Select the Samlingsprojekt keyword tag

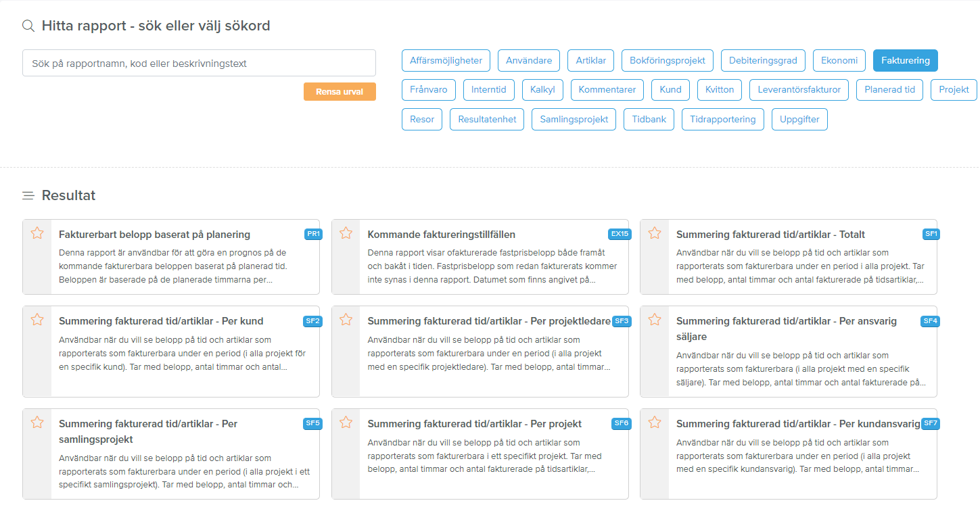point(574,119)
